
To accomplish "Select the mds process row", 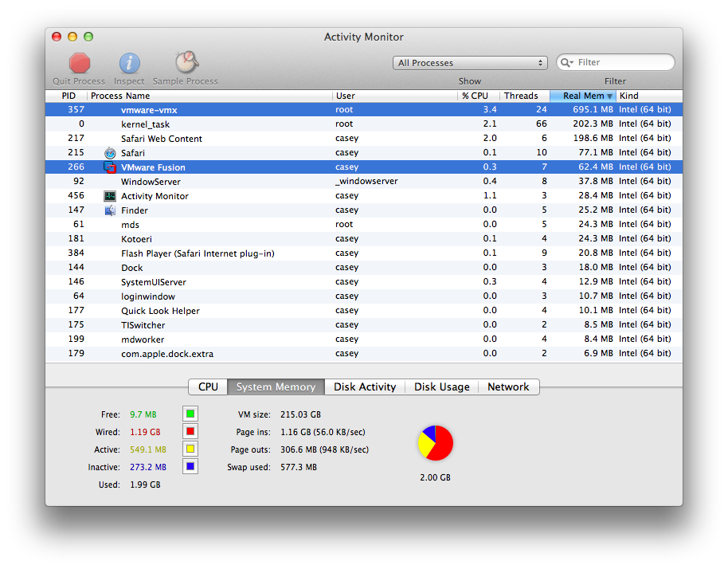I will pos(364,225).
